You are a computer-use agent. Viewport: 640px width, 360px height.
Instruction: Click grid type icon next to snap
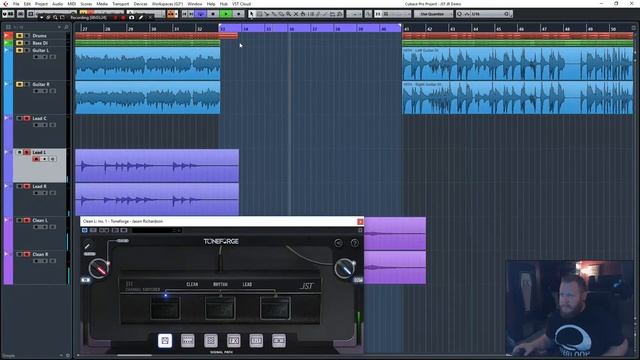[386, 14]
